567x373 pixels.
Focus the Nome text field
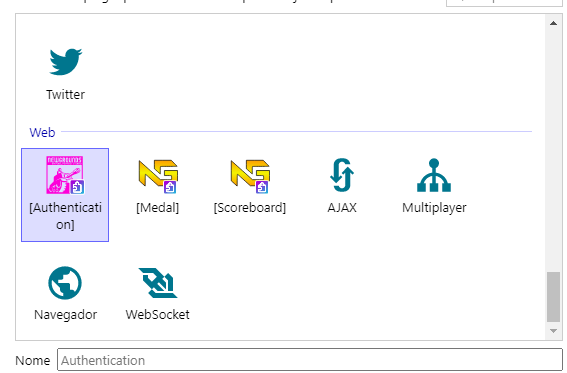click(310, 360)
